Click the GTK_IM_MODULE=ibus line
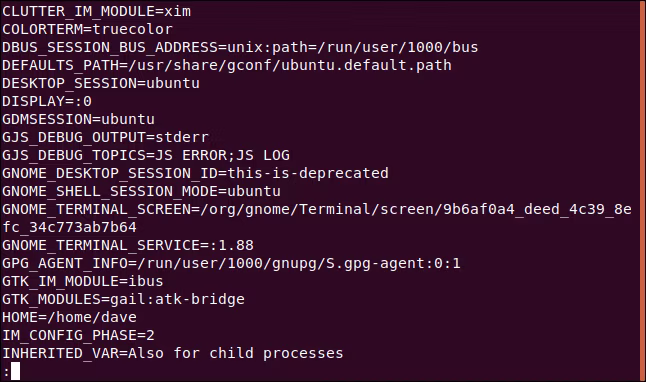The image size is (646, 382). pyautogui.click(x=83, y=281)
